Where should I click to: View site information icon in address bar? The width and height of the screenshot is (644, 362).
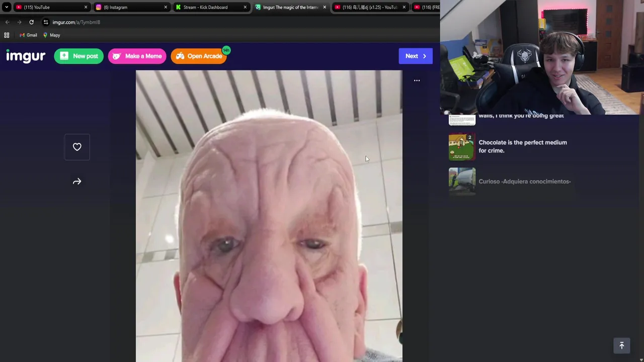[46, 22]
